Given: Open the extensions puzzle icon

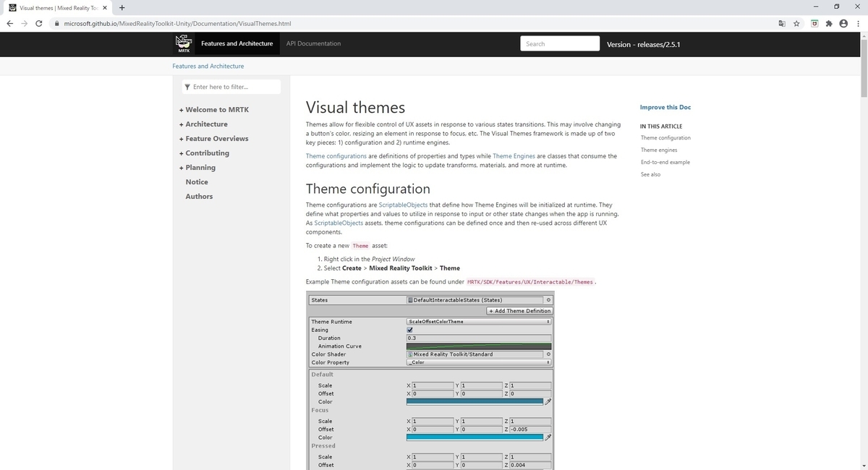Looking at the screenshot, I should coord(829,23).
